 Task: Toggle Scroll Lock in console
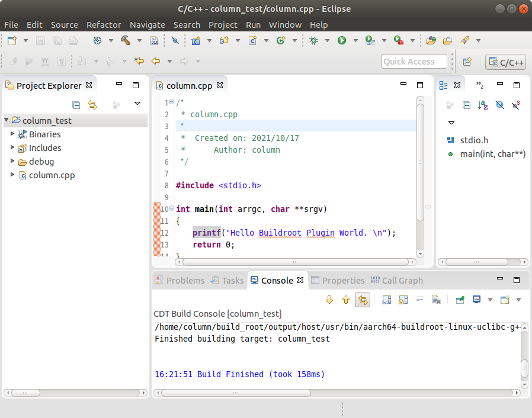(403, 300)
